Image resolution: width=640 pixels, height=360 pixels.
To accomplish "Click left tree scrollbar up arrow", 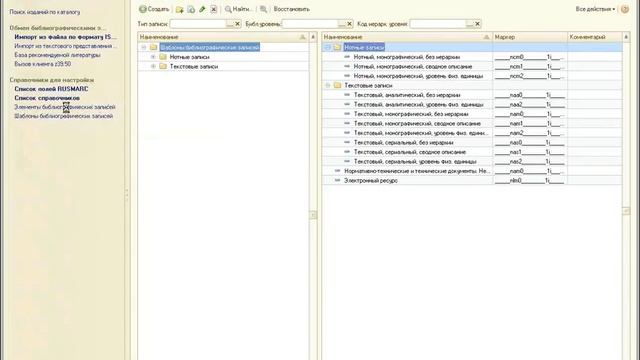I will pyautogui.click(x=313, y=37).
